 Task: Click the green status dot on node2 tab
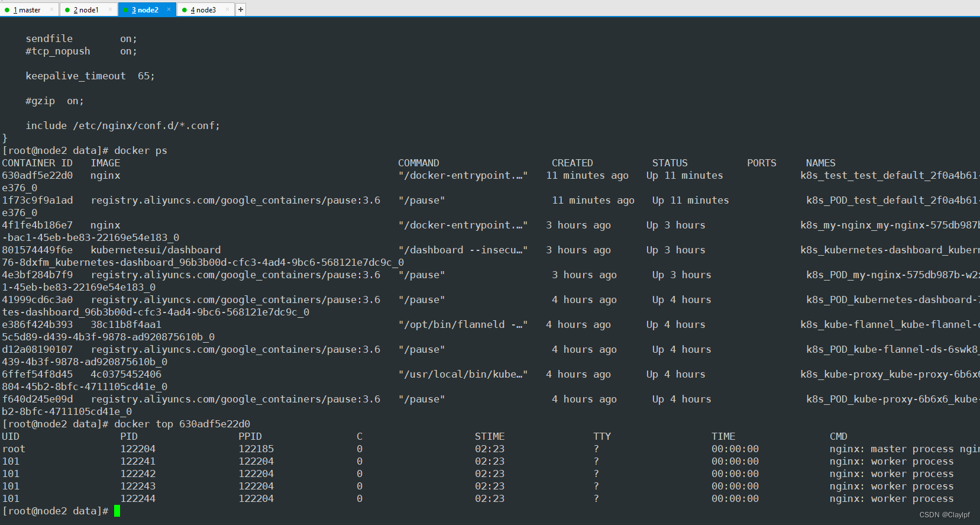[x=125, y=10]
